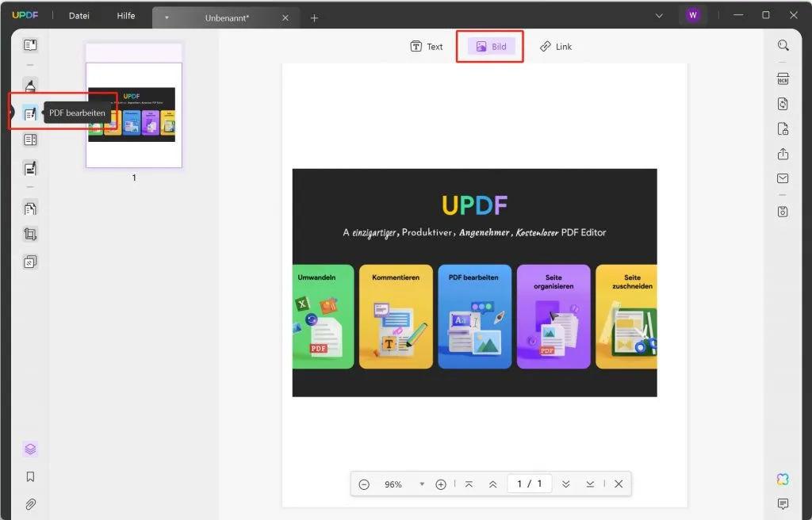Image resolution: width=812 pixels, height=520 pixels.
Task: Open the Share document option
Action: (x=783, y=154)
